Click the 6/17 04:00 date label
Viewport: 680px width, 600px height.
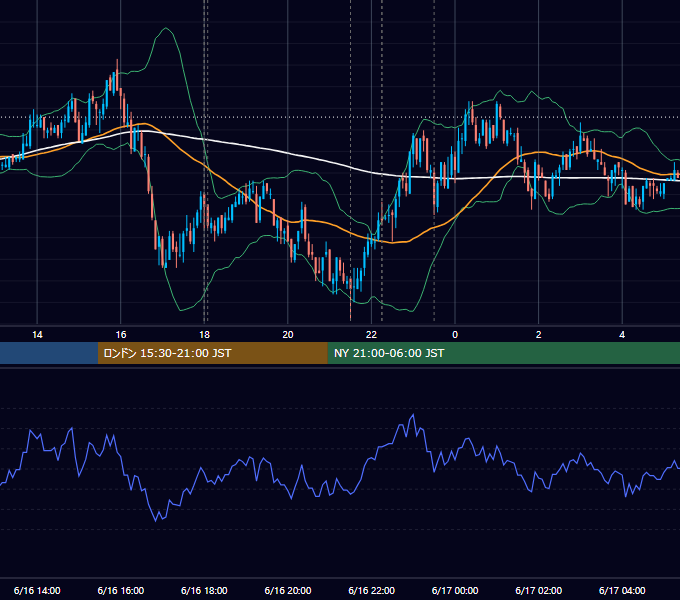[622, 590]
